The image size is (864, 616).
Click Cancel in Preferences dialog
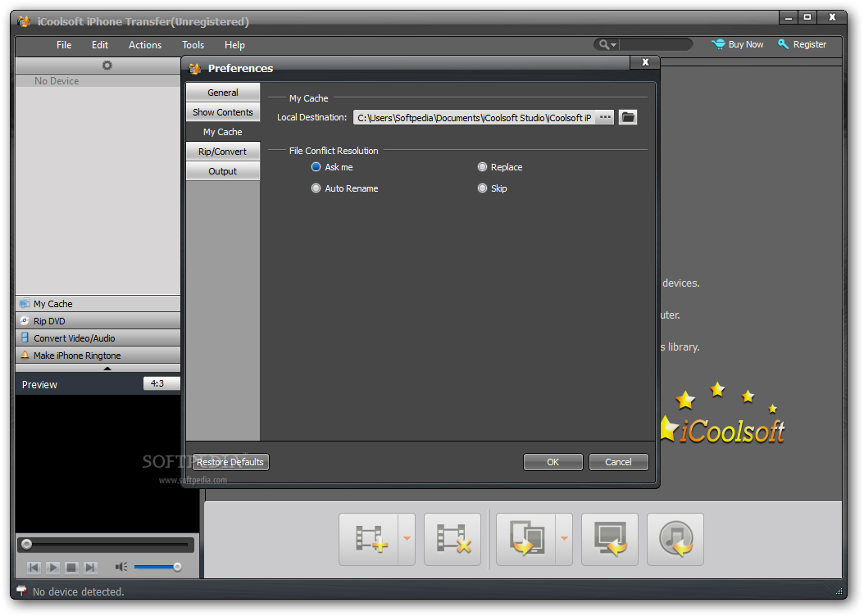tap(618, 462)
